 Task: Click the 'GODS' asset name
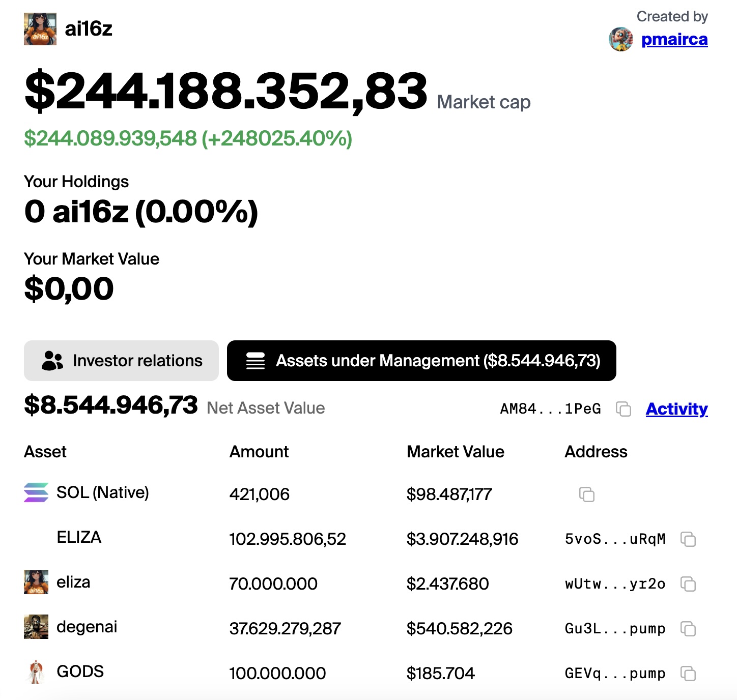[x=80, y=672]
